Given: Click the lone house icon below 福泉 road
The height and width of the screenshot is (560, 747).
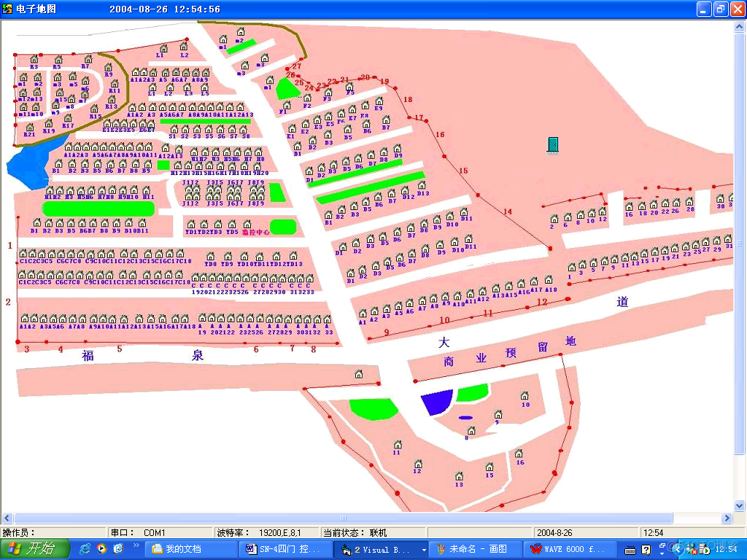Looking at the screenshot, I should pyautogui.click(x=359, y=374).
